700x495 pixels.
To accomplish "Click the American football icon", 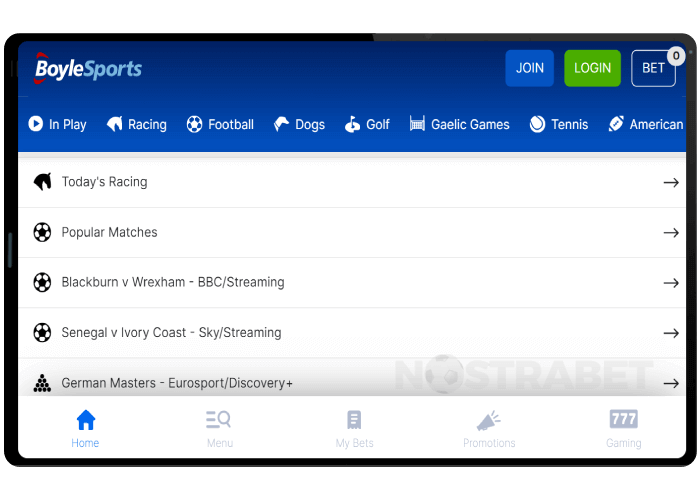I will (x=616, y=124).
